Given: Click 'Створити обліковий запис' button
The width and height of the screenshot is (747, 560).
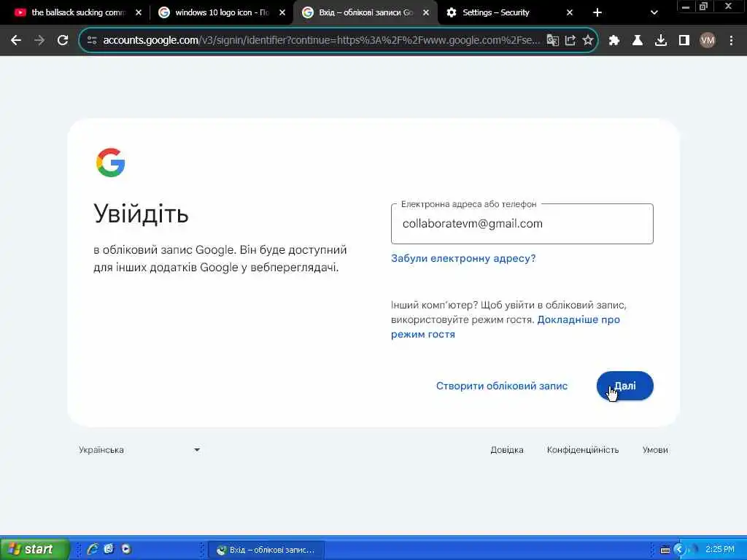Looking at the screenshot, I should (x=502, y=386).
